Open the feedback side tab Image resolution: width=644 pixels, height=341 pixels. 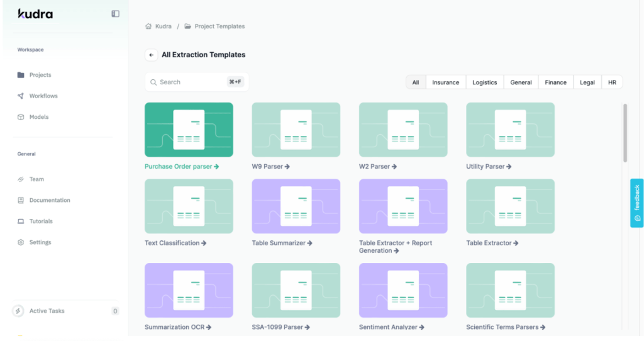point(637,203)
